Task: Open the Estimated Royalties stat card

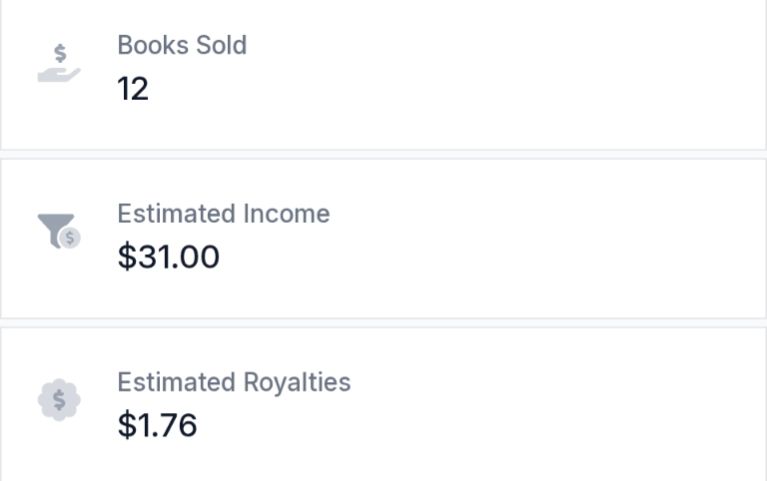Action: click(x=384, y=404)
